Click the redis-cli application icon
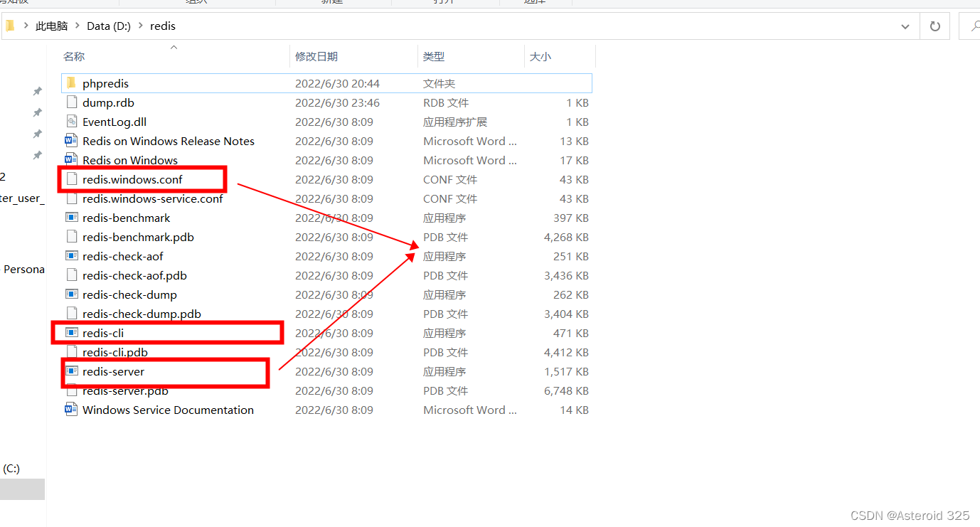This screenshot has width=980, height=527. [x=71, y=333]
